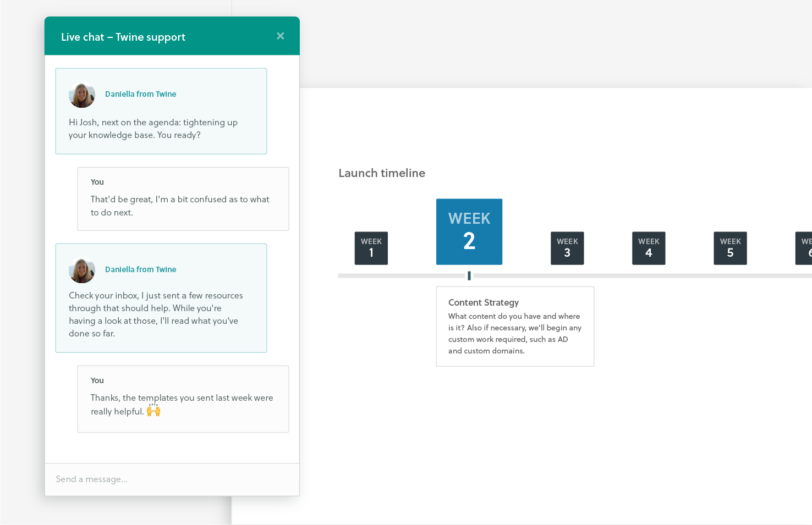The width and height of the screenshot is (812, 525).
Task: Open Daniella from Twine name in first message
Action: [x=140, y=94]
